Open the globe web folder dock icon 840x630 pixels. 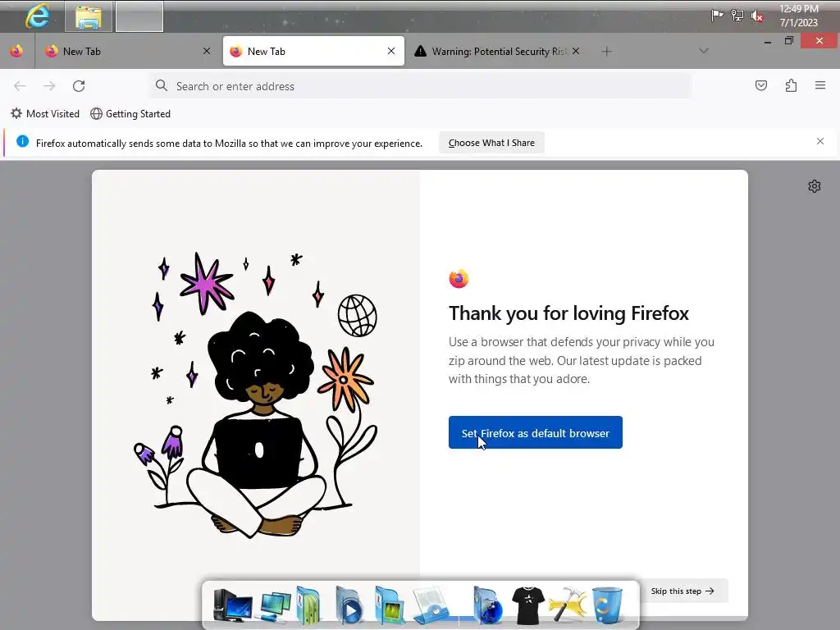(488, 605)
